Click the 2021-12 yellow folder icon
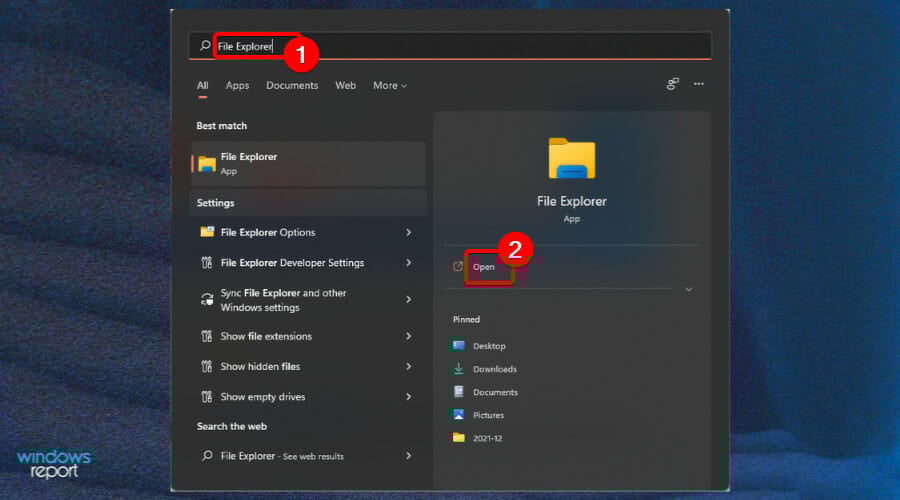900x500 pixels. [459, 437]
